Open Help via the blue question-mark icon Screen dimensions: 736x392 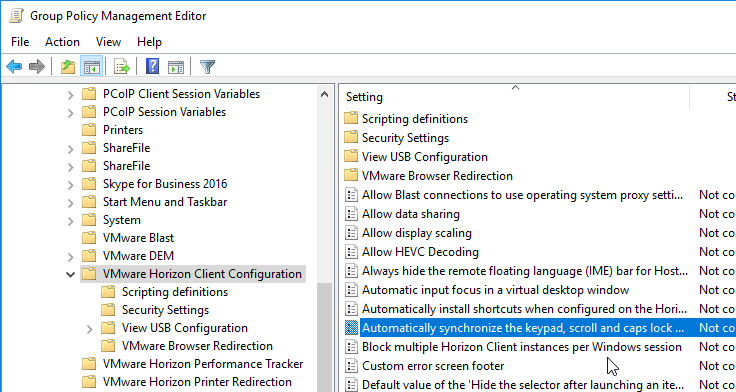coord(153,67)
